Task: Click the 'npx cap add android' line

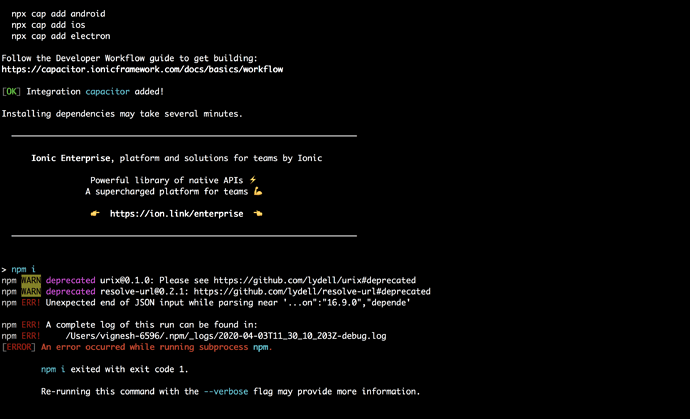Action: tap(59, 14)
